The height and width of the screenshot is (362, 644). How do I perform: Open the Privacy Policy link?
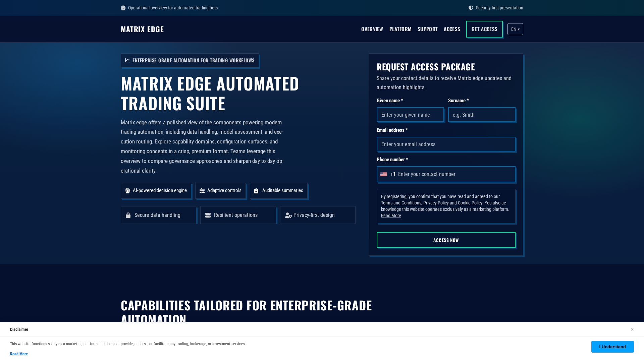coord(436,203)
